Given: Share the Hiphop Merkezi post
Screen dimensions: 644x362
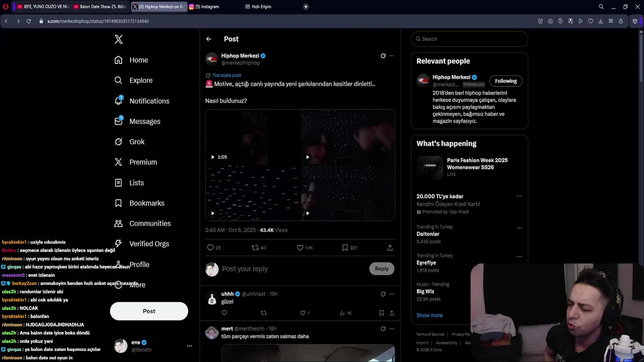Looking at the screenshot, I should point(390,247).
